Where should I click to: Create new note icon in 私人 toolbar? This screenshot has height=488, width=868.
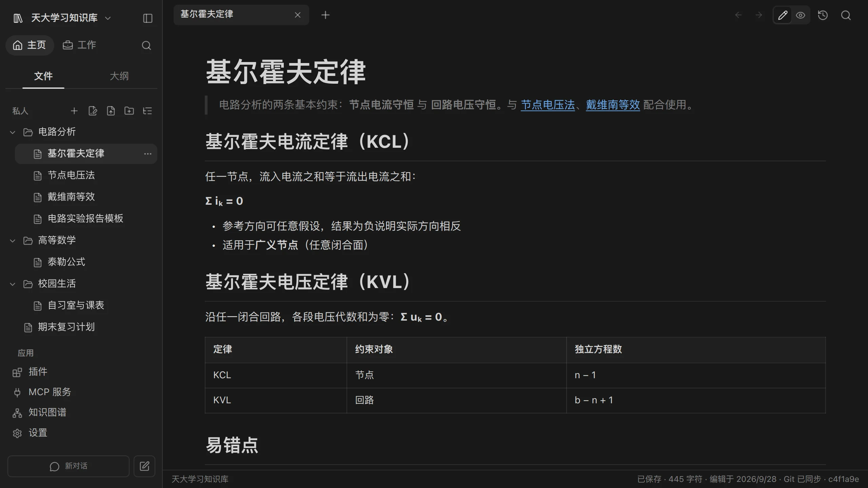click(x=93, y=111)
